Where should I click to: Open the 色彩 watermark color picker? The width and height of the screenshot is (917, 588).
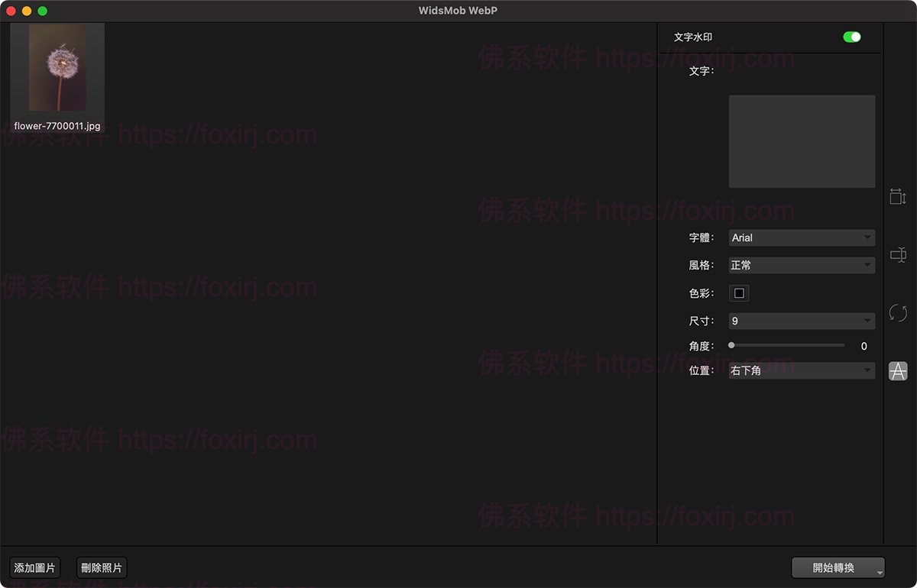click(x=738, y=292)
